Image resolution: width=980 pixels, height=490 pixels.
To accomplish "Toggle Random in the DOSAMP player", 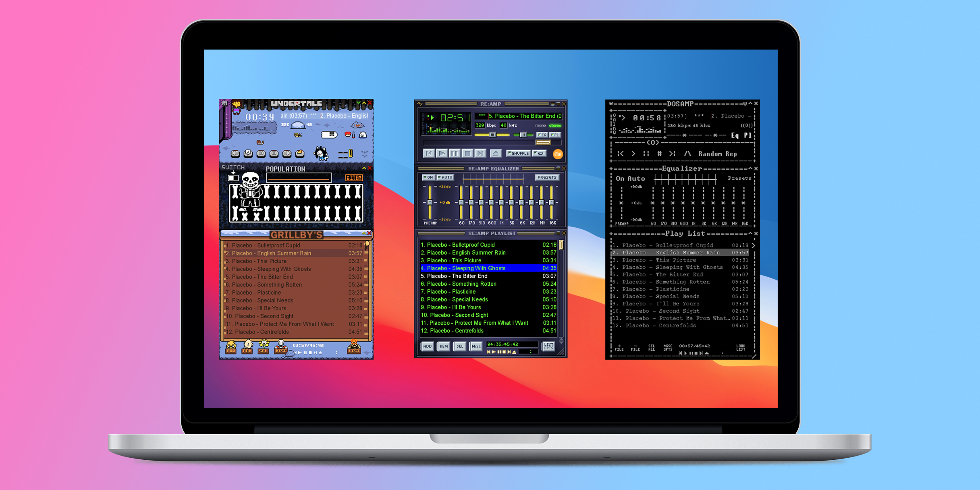I will click(710, 154).
